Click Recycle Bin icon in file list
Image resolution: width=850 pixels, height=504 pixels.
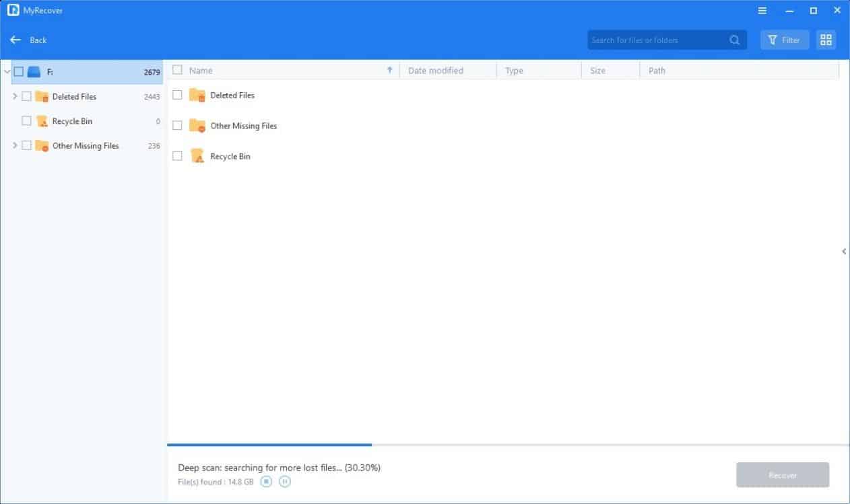[197, 155]
